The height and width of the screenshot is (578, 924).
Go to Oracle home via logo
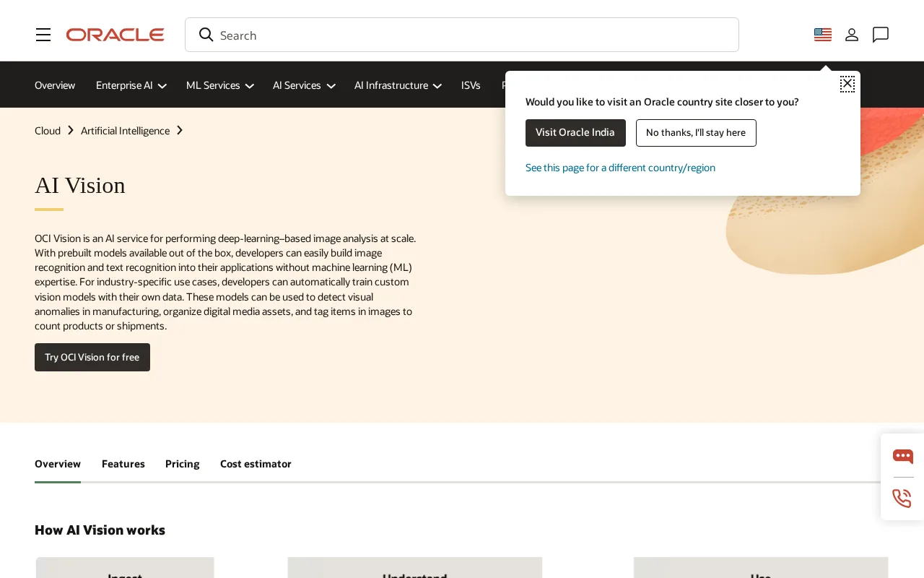(x=115, y=35)
